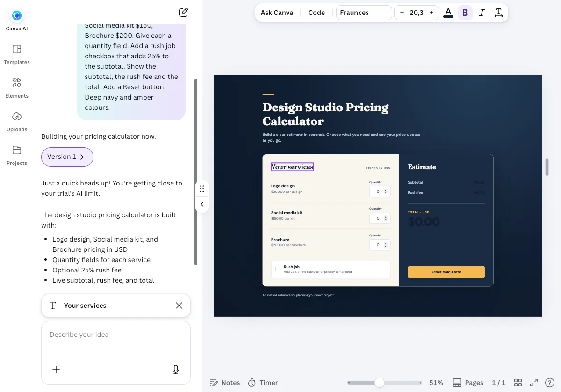Check the Rush job checkbox
The image size is (561, 392).
278,269
